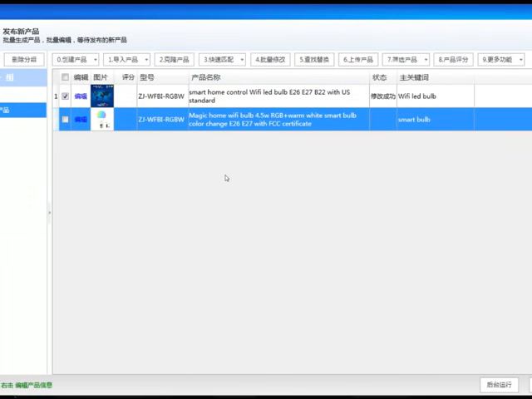Sort by the 型号 column header
532x399 pixels.
click(163, 77)
